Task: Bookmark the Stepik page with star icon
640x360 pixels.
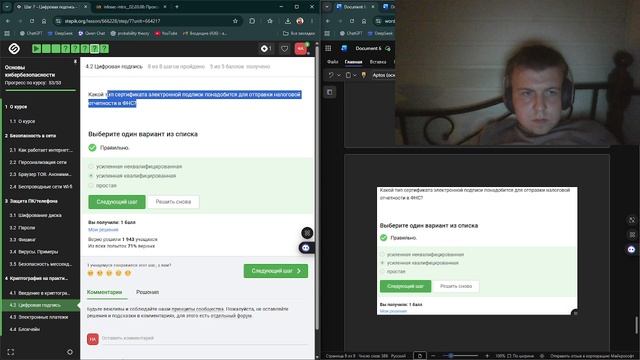Action: coord(235,21)
